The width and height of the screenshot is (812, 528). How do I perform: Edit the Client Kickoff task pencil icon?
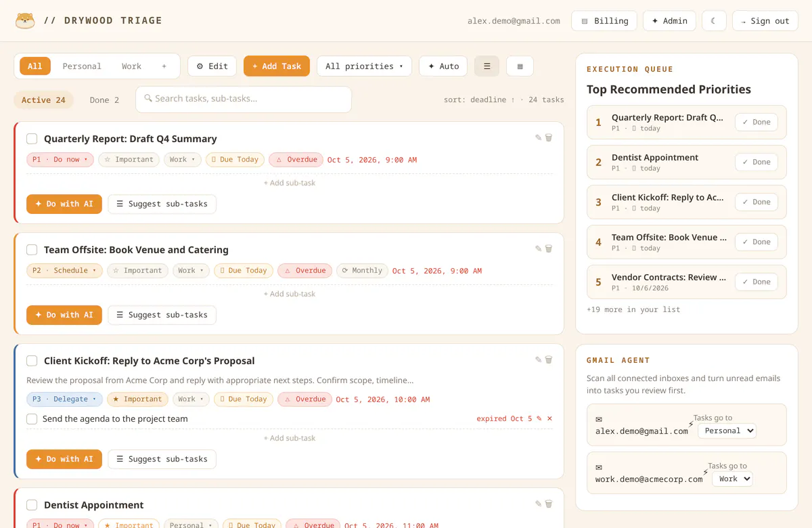[539, 359]
